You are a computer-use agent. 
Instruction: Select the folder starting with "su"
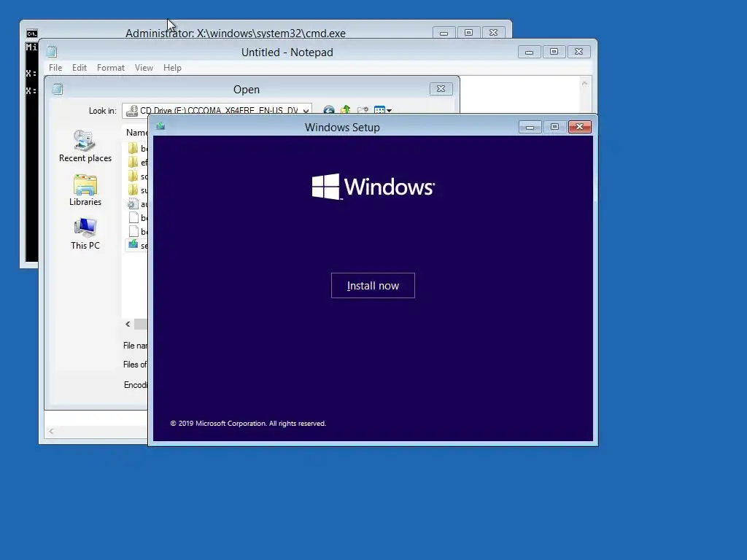click(x=138, y=190)
